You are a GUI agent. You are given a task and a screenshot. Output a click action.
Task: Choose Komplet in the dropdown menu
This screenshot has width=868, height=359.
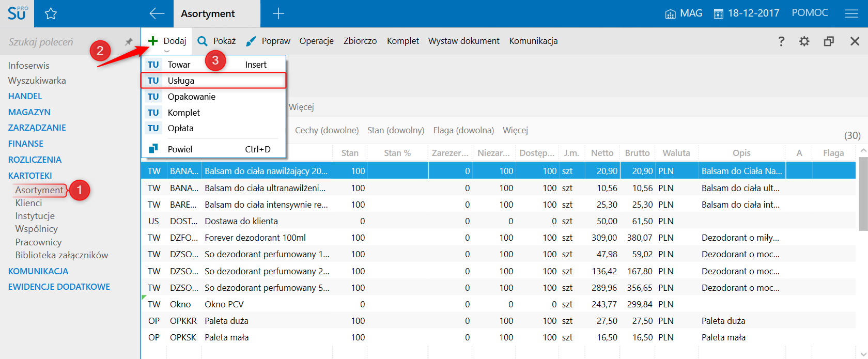213,113
